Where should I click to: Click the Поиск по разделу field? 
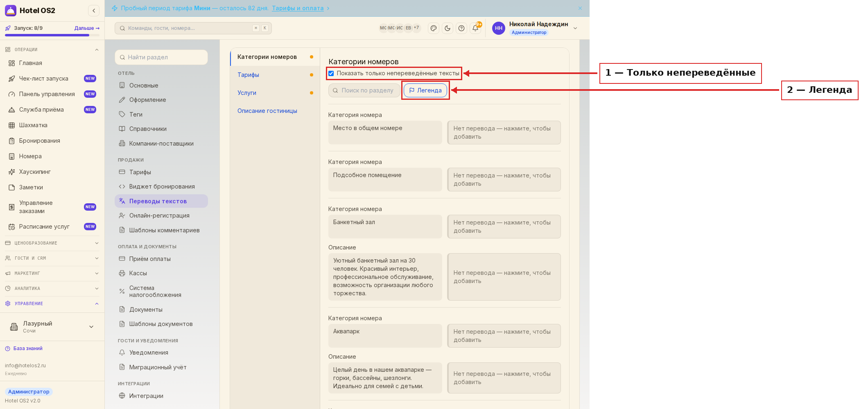[x=364, y=90]
